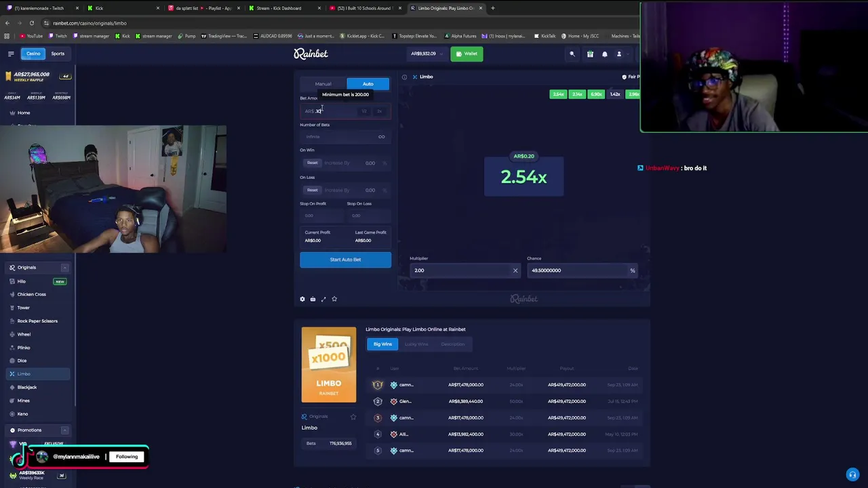Collapse the Originals sidebar section
This screenshot has height=488, width=868.
tap(65, 268)
